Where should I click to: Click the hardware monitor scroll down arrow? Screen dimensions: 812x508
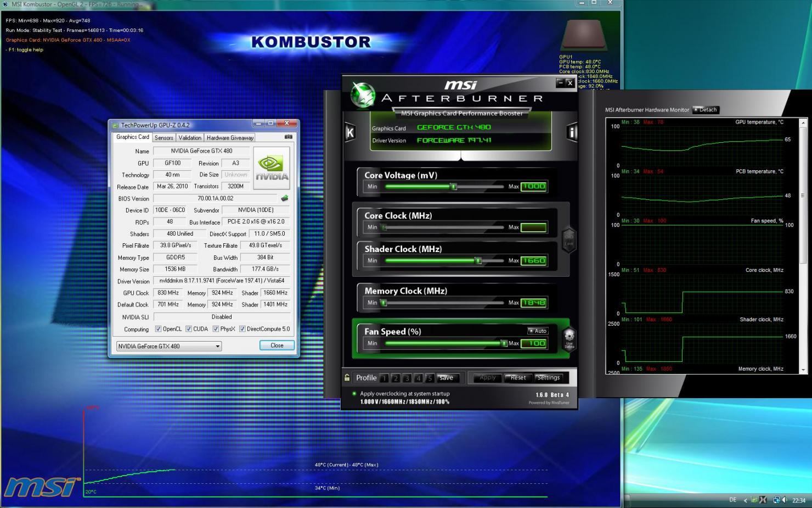click(x=804, y=370)
